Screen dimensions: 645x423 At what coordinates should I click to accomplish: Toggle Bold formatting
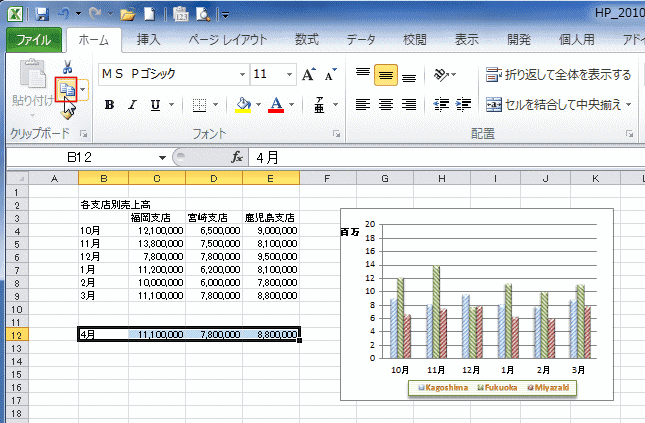tap(109, 105)
